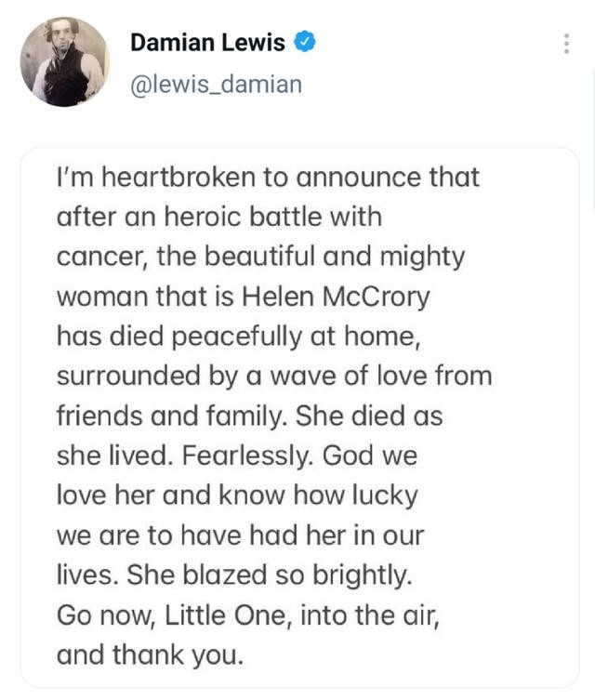
Task: Click the line "Go now, Little One, into the air,"
Action: (x=246, y=615)
